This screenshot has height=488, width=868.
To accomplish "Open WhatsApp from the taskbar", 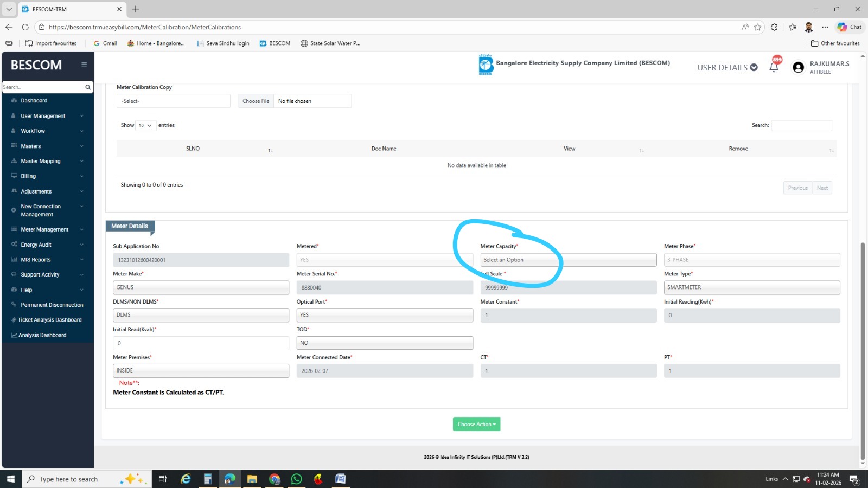I will tap(296, 479).
